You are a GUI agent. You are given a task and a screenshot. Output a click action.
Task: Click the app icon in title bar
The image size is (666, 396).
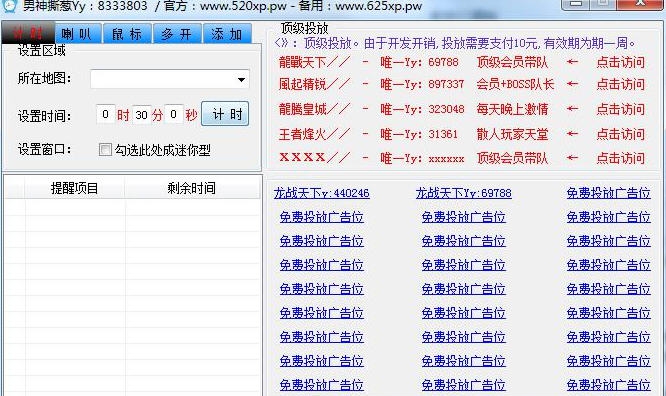[9, 6]
